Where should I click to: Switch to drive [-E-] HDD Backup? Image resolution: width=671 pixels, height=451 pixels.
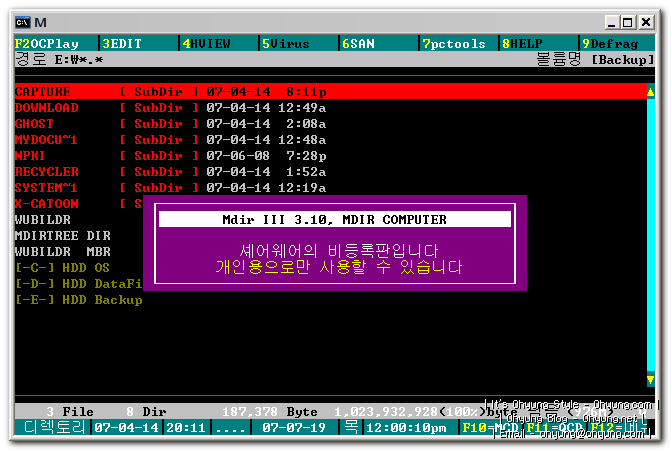pos(78,300)
